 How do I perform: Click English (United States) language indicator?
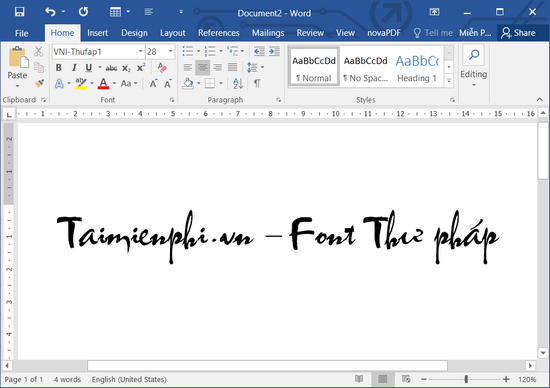click(129, 379)
